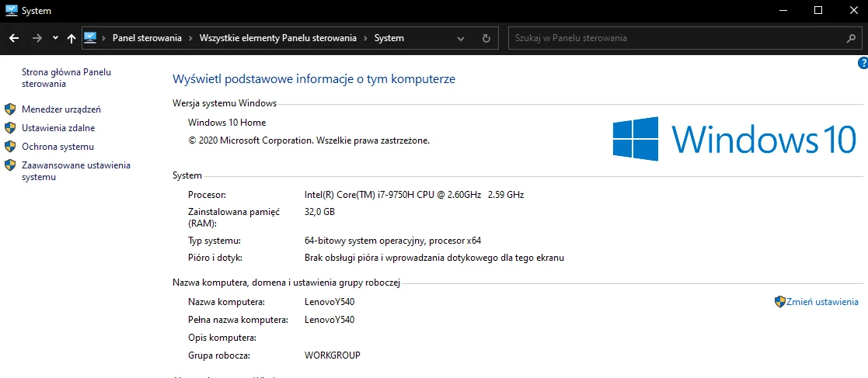Navigate to Panel sterowania breadcrumb

tap(147, 38)
